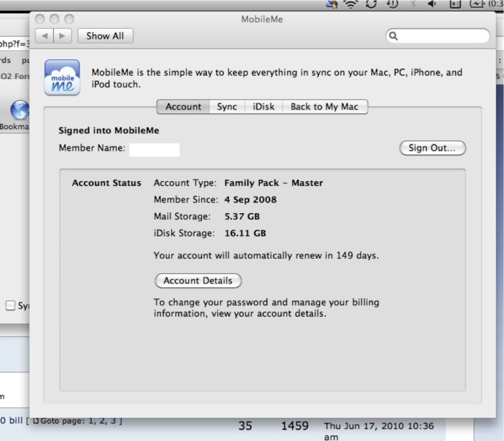Switch to the Account tab
Image resolution: width=504 pixels, height=441 pixels.
tap(183, 107)
